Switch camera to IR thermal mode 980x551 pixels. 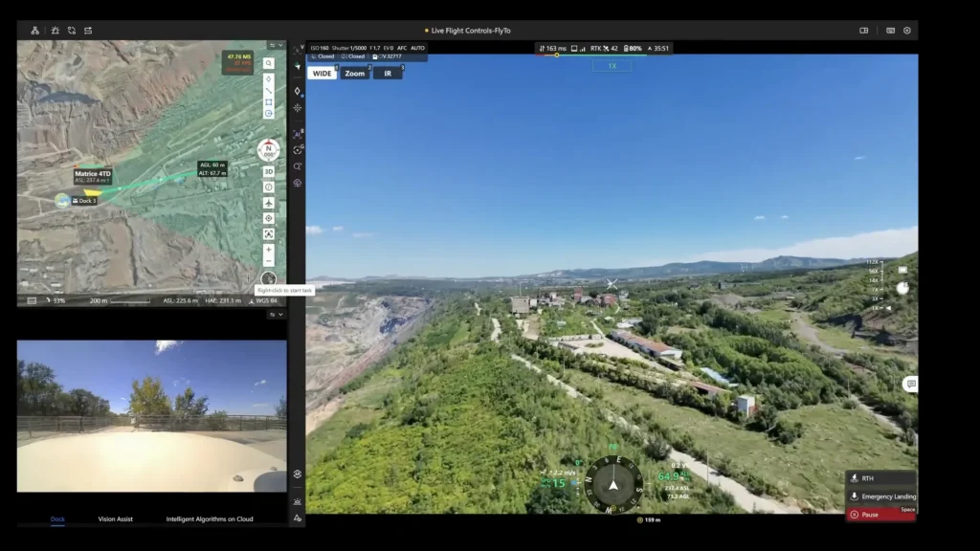(x=388, y=74)
